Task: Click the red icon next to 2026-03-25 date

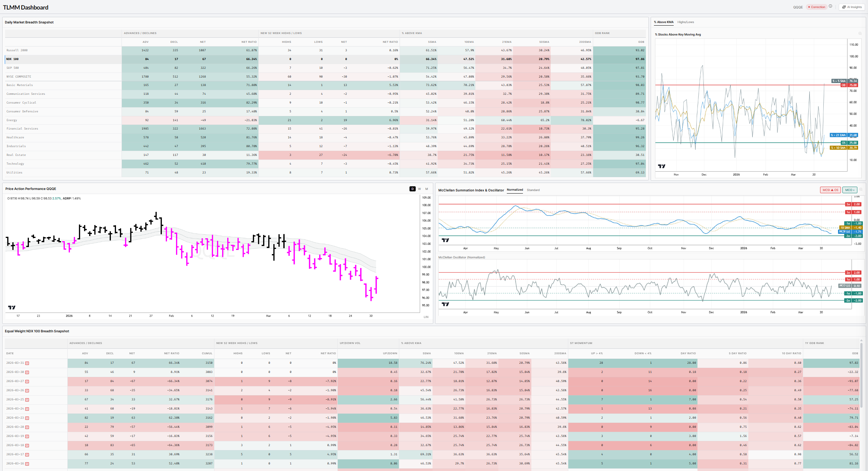Action: tap(27, 400)
